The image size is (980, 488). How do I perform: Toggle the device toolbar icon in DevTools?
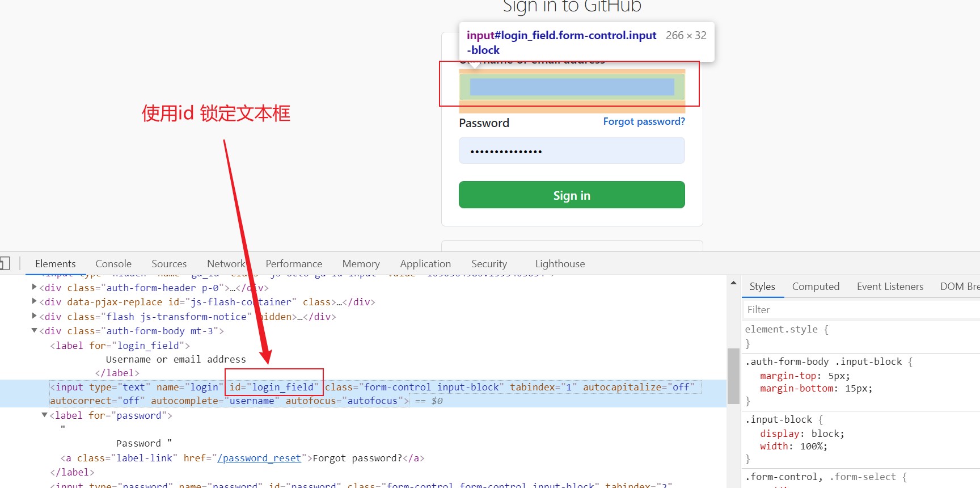[5, 263]
